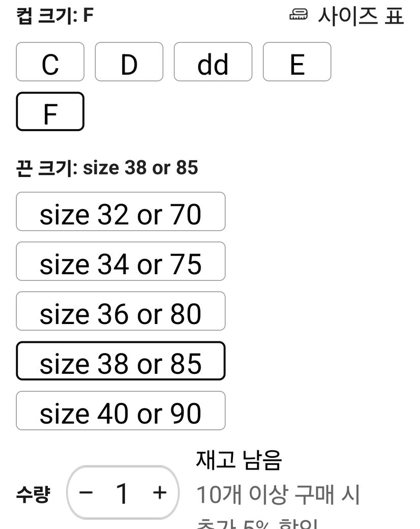Choose cup size D
Image resolution: width=420 pixels, height=529 pixels.
pos(129,62)
